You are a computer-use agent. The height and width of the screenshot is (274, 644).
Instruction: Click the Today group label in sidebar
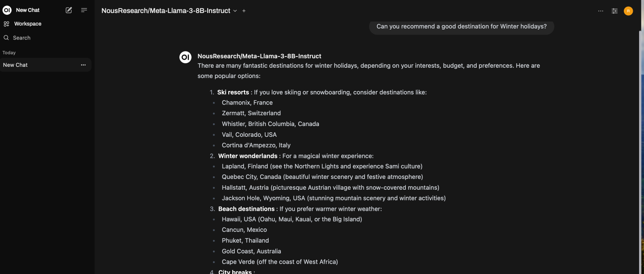tap(9, 52)
